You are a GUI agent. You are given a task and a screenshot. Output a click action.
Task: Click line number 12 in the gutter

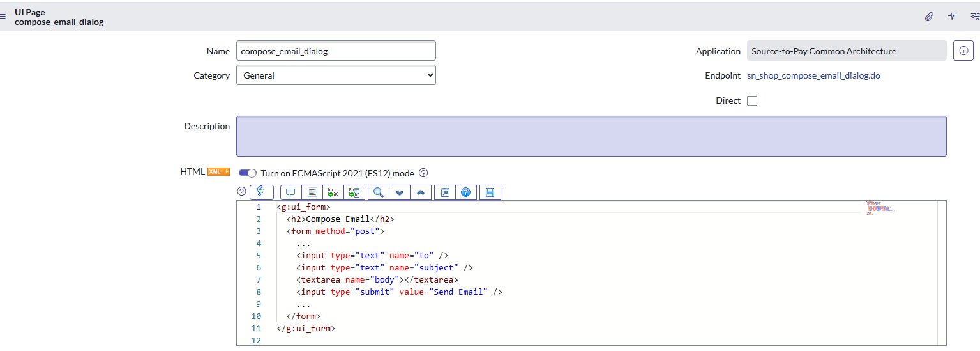(256, 341)
